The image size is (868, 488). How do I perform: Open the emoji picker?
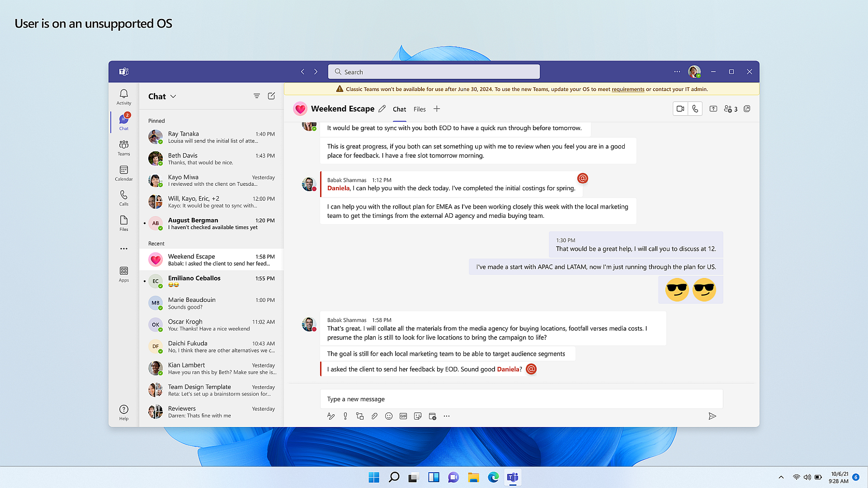(388, 416)
